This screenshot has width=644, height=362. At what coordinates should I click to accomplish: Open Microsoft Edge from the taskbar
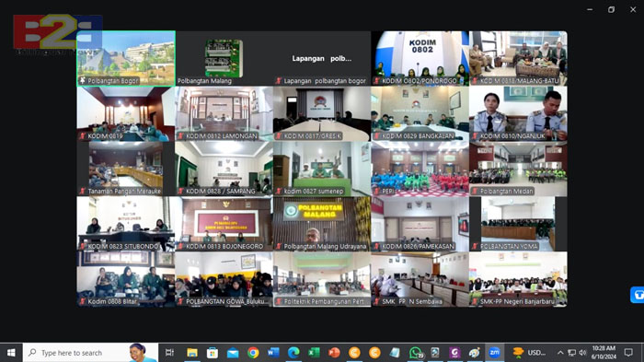point(293,353)
